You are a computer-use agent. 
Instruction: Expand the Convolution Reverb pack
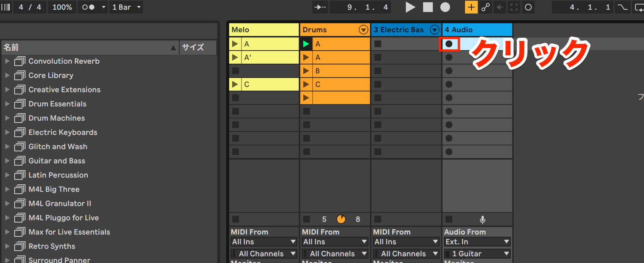(x=7, y=61)
